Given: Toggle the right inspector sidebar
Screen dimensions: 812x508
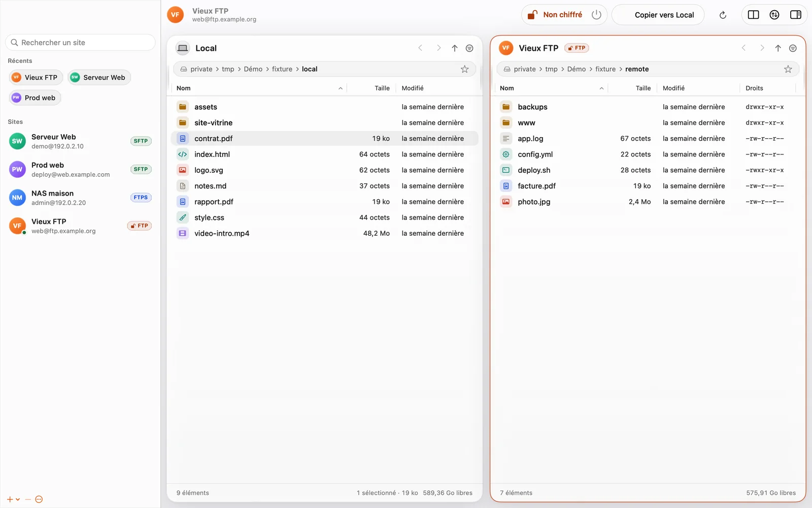Looking at the screenshot, I should pos(796,15).
